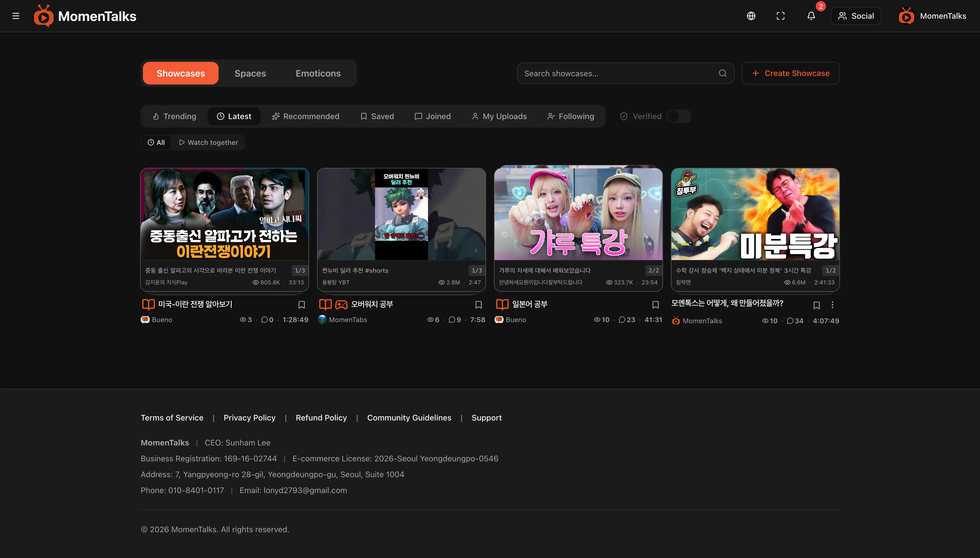980x558 pixels.
Task: Open 모멘톡스는 어떻게, 왜 만들어졌을까? title
Action: tap(727, 303)
